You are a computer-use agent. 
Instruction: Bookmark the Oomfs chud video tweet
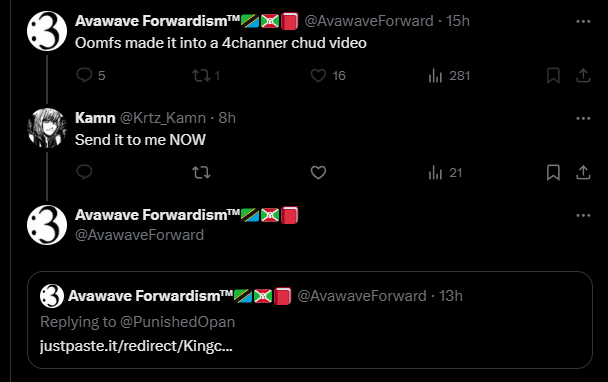tap(553, 75)
